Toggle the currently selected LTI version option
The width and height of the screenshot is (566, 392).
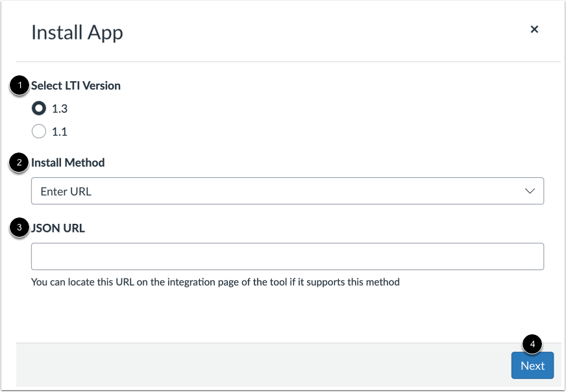[38, 108]
